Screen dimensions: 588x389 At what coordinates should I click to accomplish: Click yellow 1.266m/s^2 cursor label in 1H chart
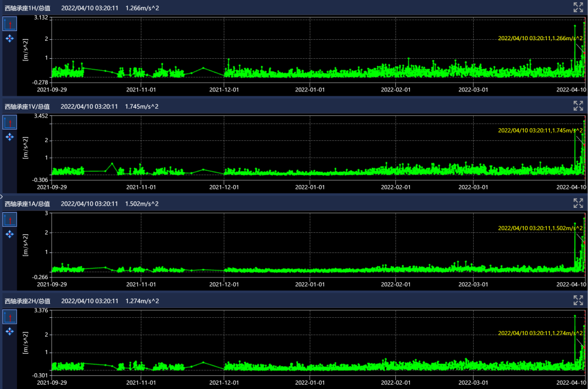[x=540, y=38]
